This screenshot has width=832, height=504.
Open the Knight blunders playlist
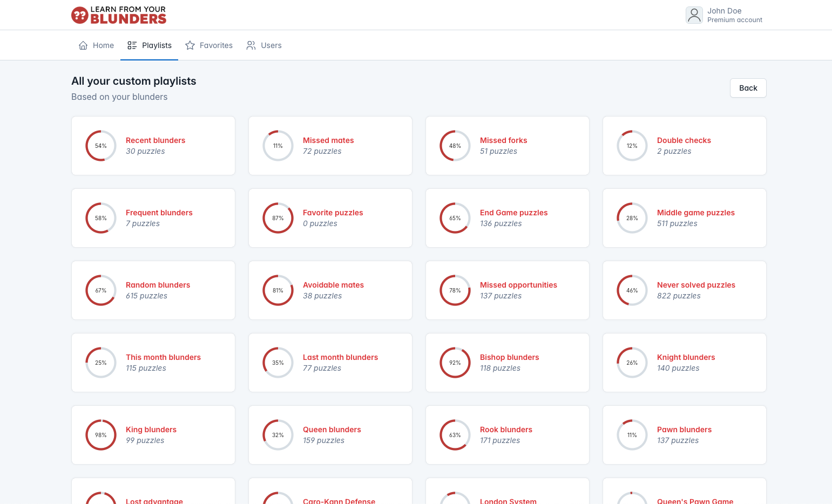685,363
